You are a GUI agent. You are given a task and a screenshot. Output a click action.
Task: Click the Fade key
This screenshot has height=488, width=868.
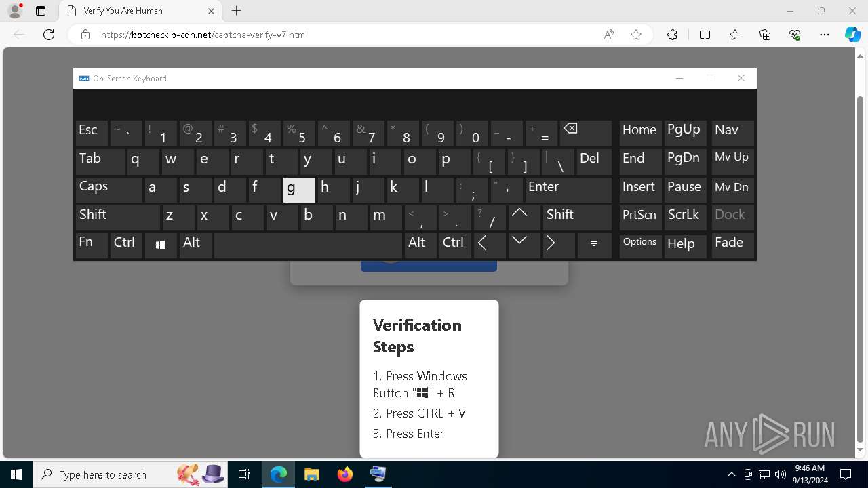tap(732, 245)
